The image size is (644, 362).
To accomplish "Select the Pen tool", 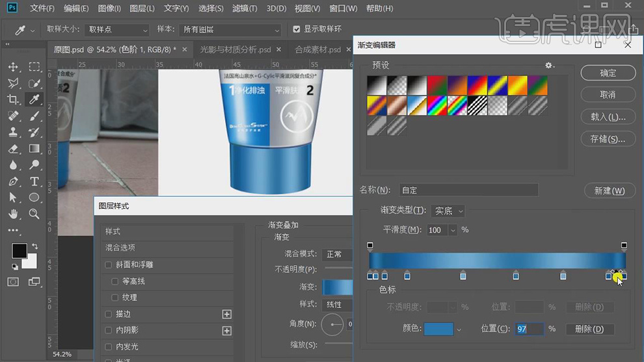I will (13, 181).
